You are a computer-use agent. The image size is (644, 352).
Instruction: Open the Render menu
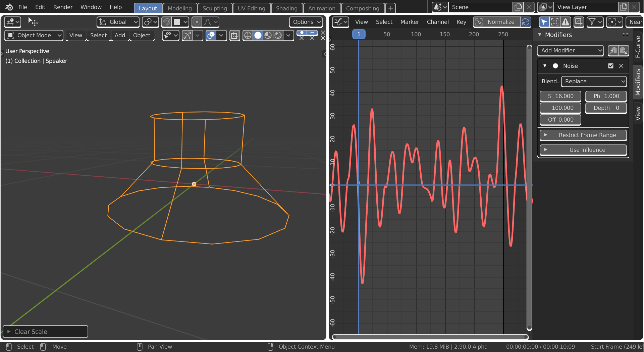63,7
